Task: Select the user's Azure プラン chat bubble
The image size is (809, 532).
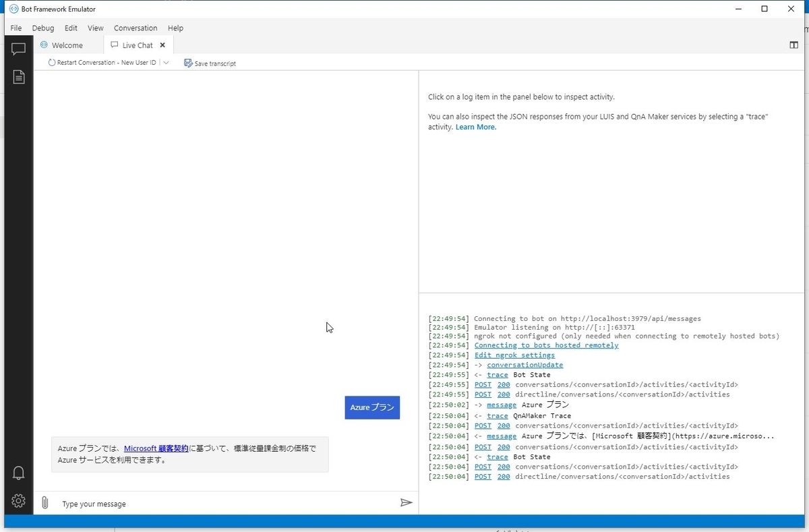Action: point(372,407)
